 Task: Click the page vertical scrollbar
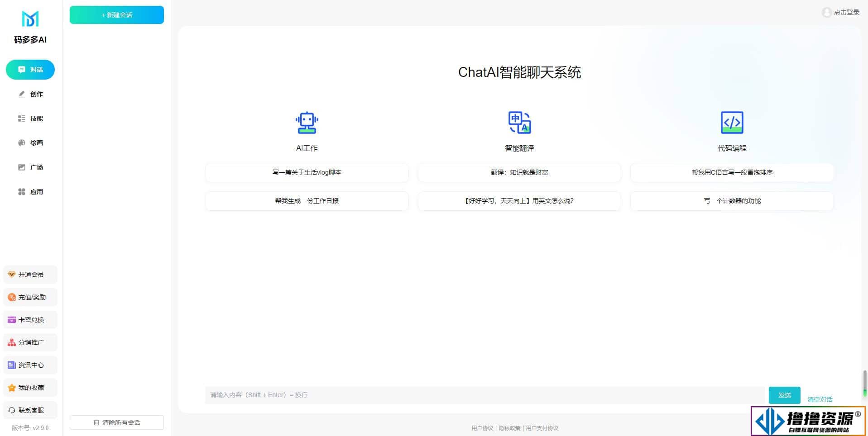click(865, 384)
